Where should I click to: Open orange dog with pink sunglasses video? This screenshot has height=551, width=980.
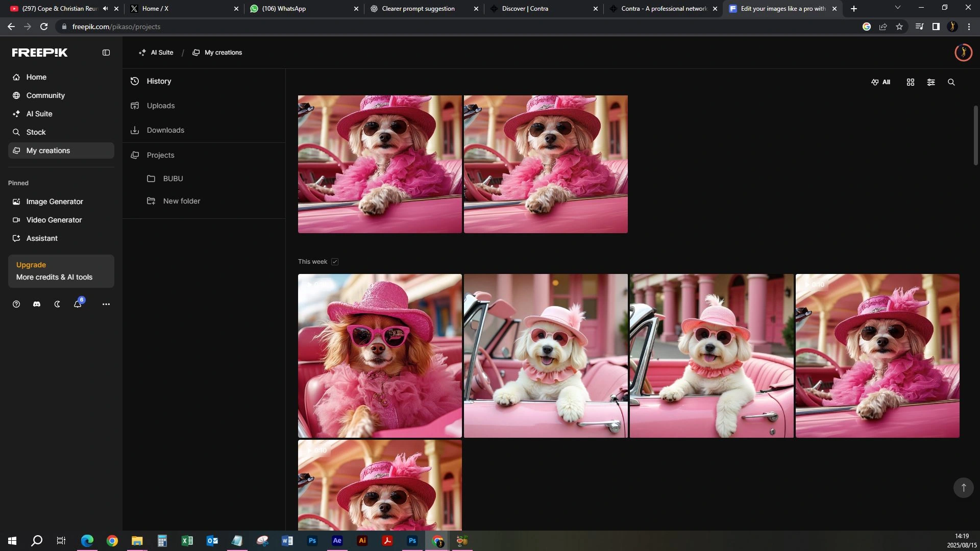point(380,356)
